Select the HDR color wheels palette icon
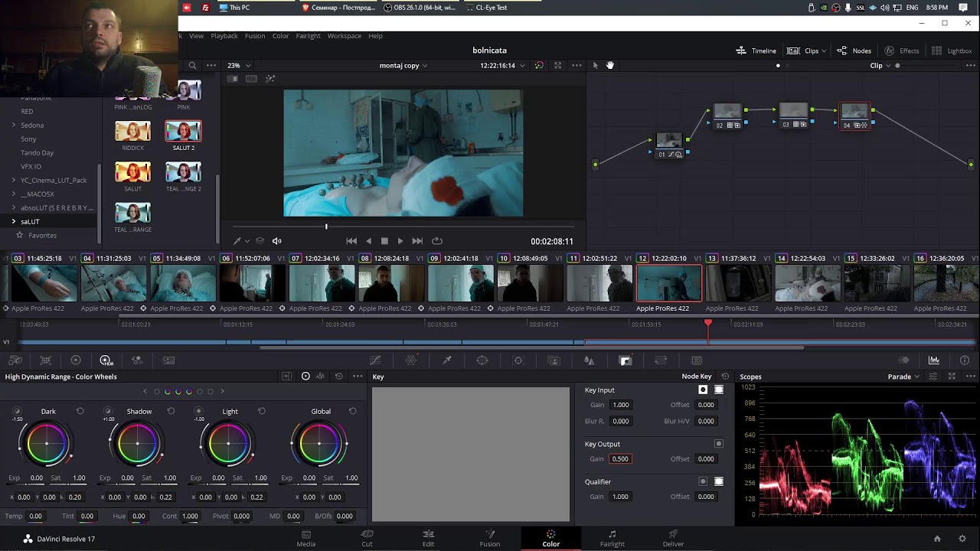 pyautogui.click(x=106, y=360)
